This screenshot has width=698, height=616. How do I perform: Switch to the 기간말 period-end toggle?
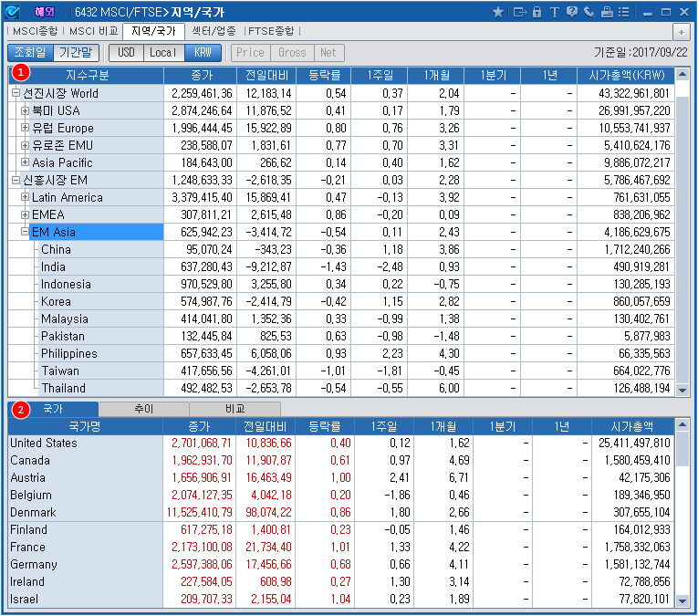pyautogui.click(x=76, y=53)
